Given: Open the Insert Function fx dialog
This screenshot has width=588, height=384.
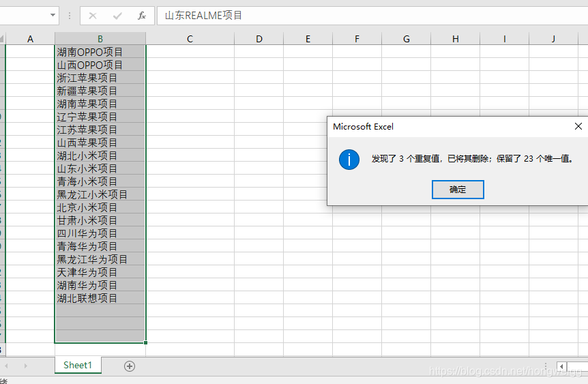Looking at the screenshot, I should point(142,16).
